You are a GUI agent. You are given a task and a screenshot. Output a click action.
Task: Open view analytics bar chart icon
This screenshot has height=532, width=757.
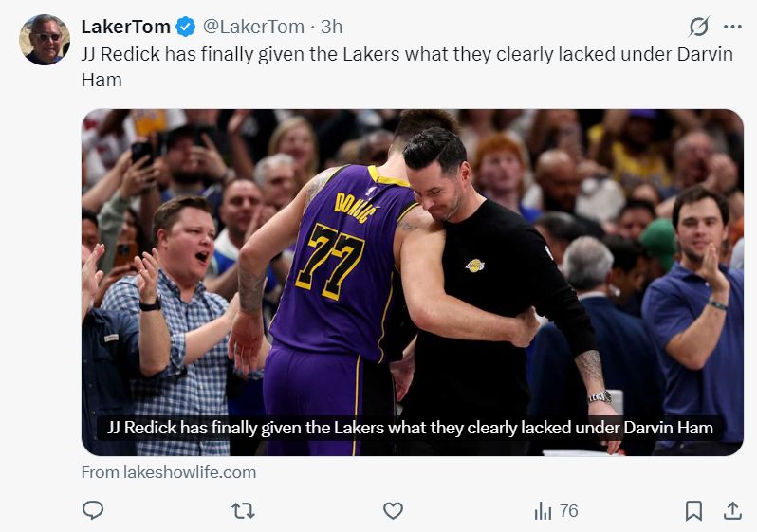543,511
